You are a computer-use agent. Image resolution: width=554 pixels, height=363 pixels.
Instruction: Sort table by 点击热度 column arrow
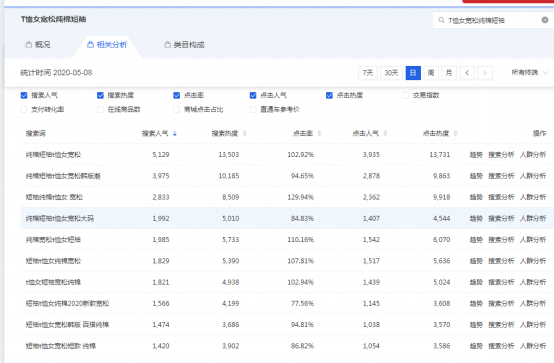(455, 134)
